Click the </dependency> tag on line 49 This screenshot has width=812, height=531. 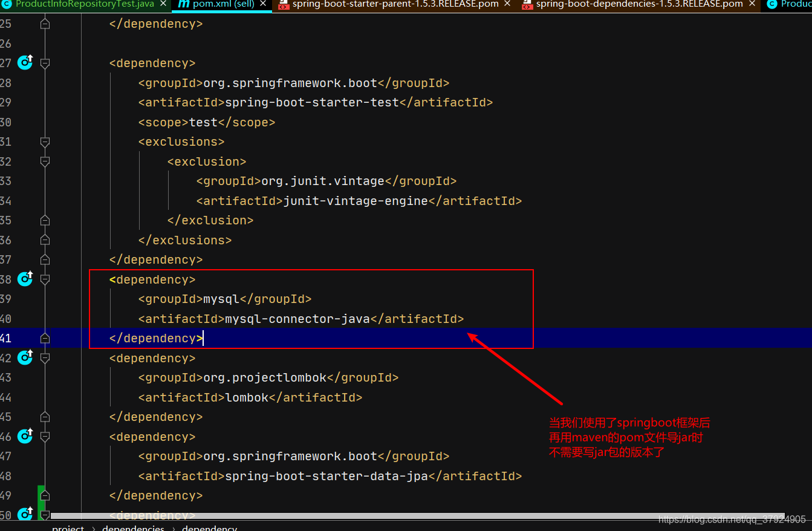(156, 495)
